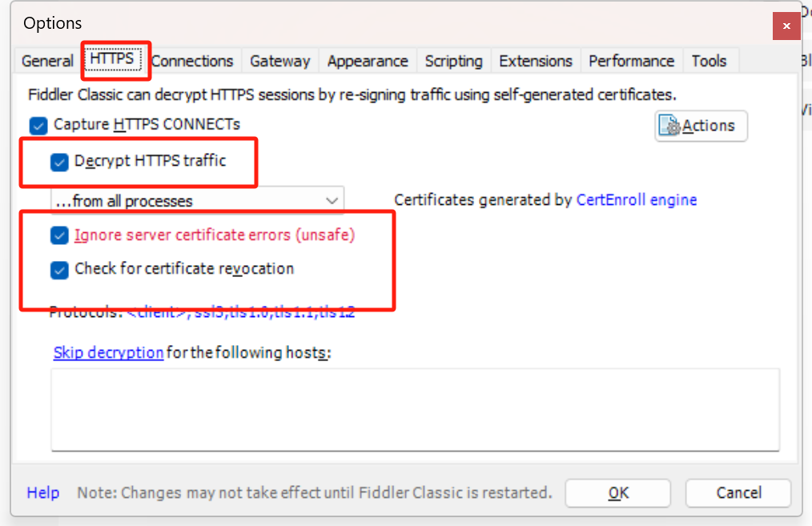
Task: Open the Skip decryption link
Action: coord(108,352)
